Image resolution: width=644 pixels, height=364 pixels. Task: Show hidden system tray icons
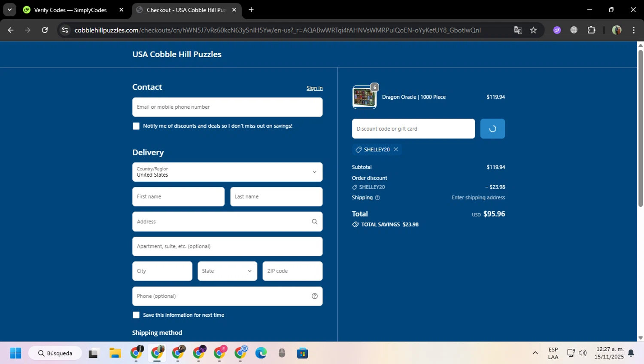click(x=535, y=353)
